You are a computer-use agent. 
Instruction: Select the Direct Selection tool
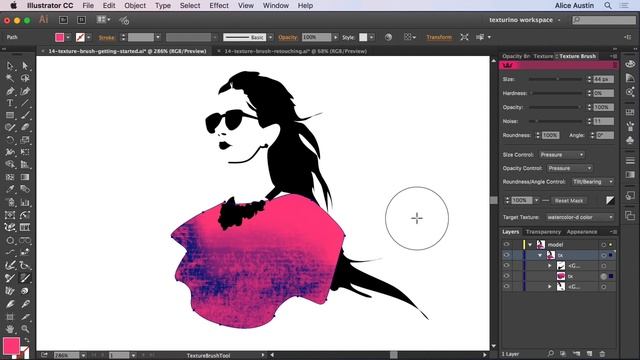[25, 66]
